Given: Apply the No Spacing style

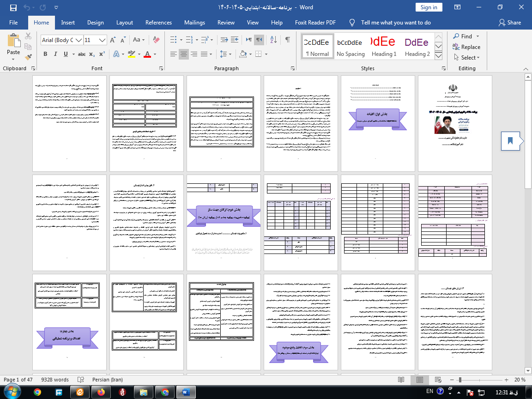Looking at the screenshot, I should pyautogui.click(x=351, y=46).
